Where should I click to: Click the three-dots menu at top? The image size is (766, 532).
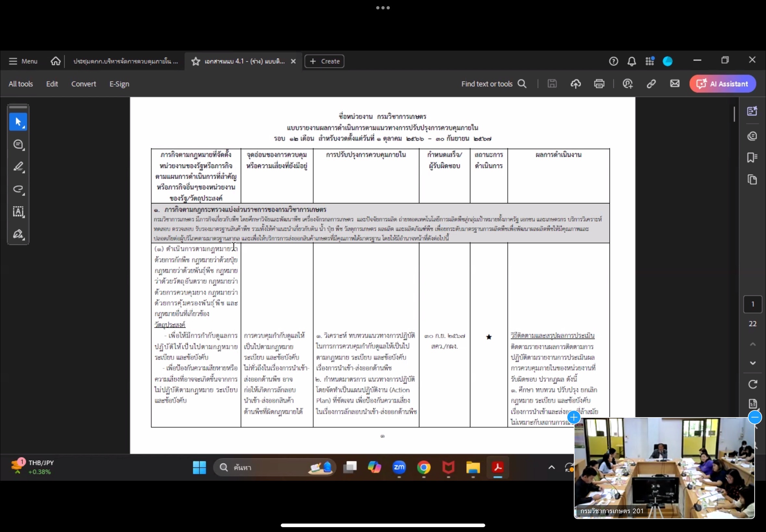tap(383, 8)
